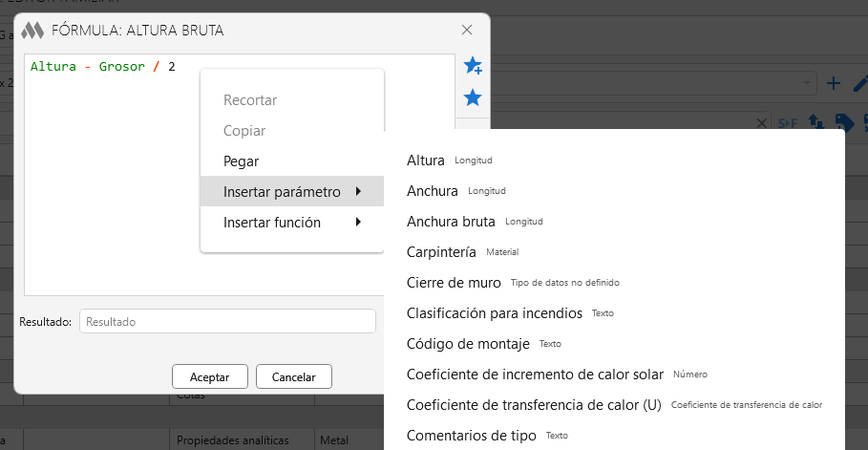868x450 pixels.
Task: Insert the Altura parameter
Action: [x=426, y=161]
